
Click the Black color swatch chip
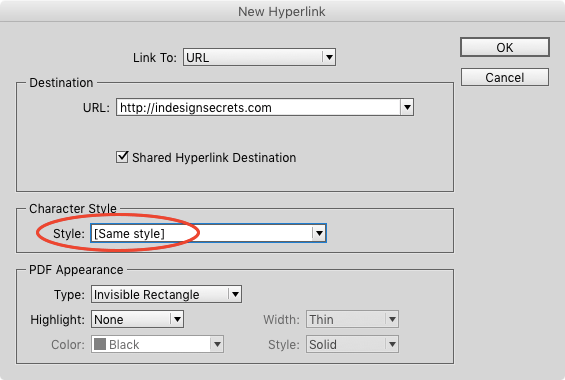[x=100, y=344]
